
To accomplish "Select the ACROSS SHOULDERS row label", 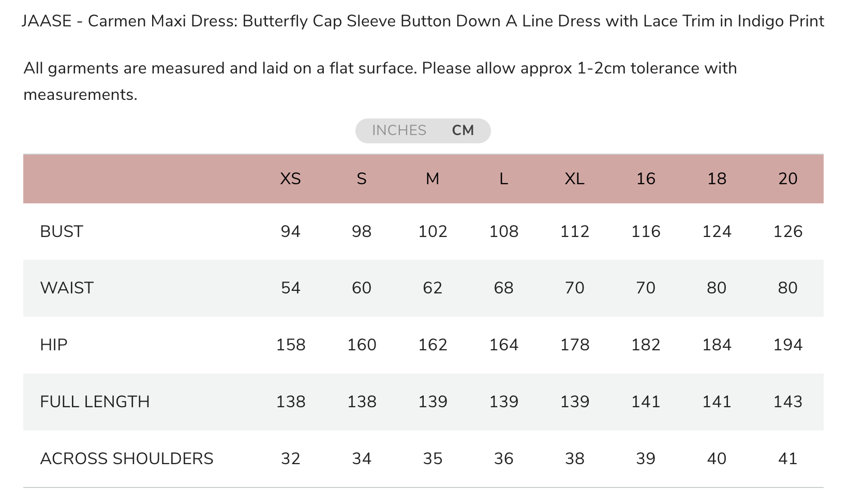I will 127,458.
